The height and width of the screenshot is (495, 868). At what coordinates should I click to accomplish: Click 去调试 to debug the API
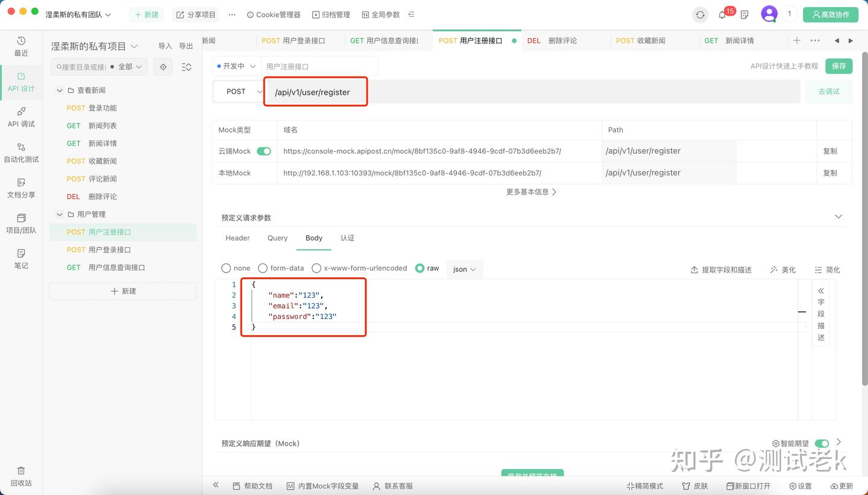click(x=828, y=91)
